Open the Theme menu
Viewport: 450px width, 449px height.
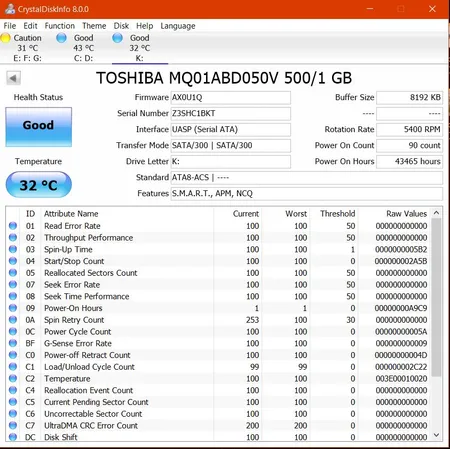[x=94, y=26]
